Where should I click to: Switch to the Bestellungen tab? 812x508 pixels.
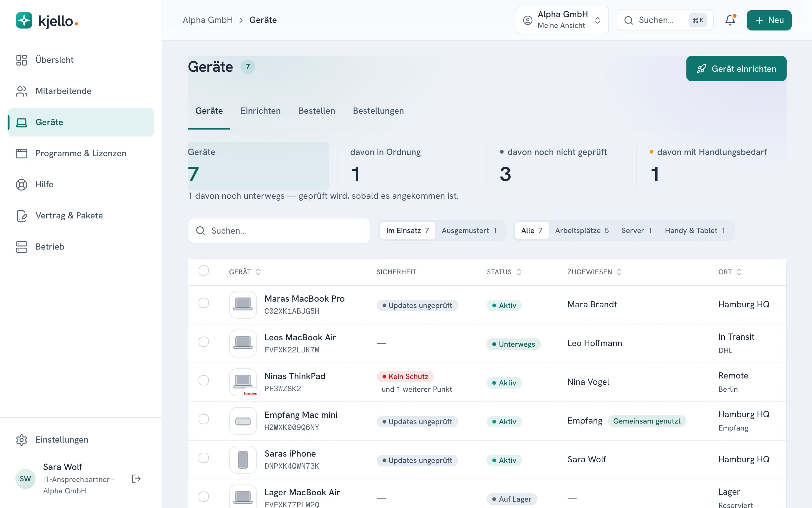point(378,111)
